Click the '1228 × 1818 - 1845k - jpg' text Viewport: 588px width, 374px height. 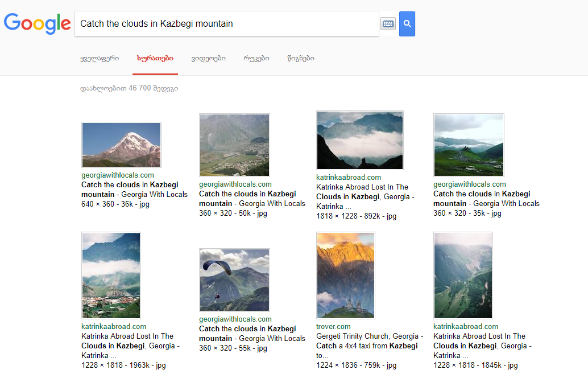475,365
